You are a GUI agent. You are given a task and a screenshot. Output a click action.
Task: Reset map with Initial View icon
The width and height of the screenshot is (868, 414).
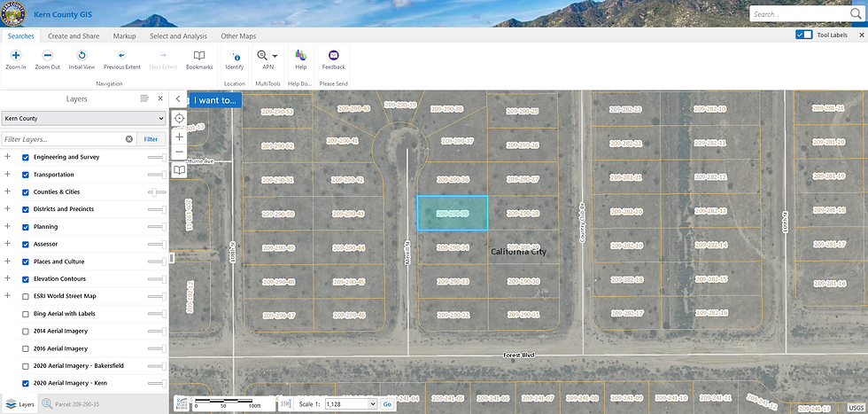(81, 55)
